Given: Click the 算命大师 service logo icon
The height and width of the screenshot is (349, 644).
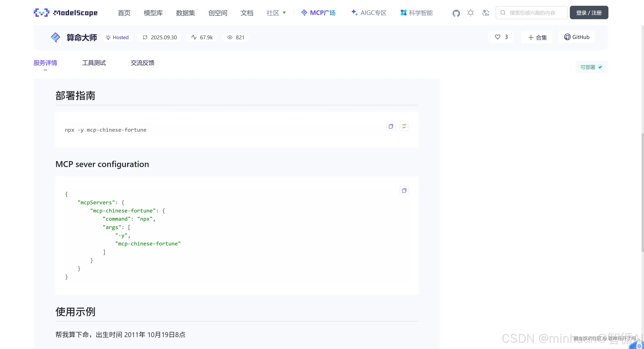Looking at the screenshot, I should (x=55, y=37).
